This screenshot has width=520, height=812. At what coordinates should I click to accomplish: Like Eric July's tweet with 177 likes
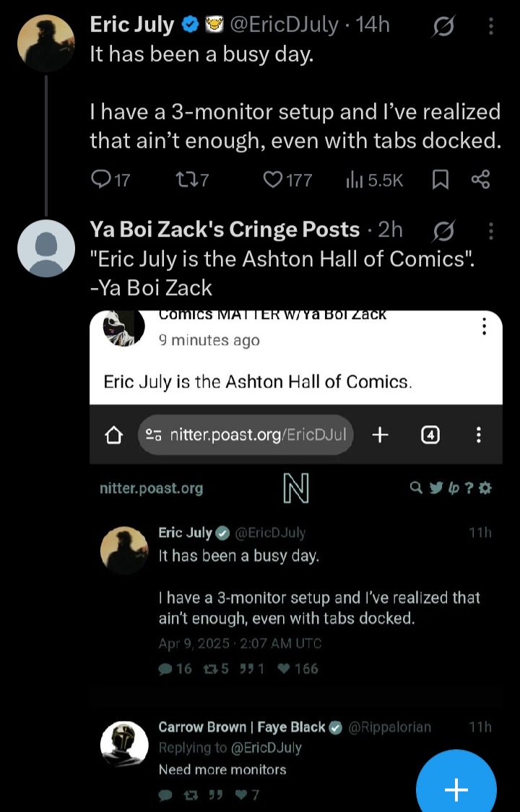tap(287, 180)
